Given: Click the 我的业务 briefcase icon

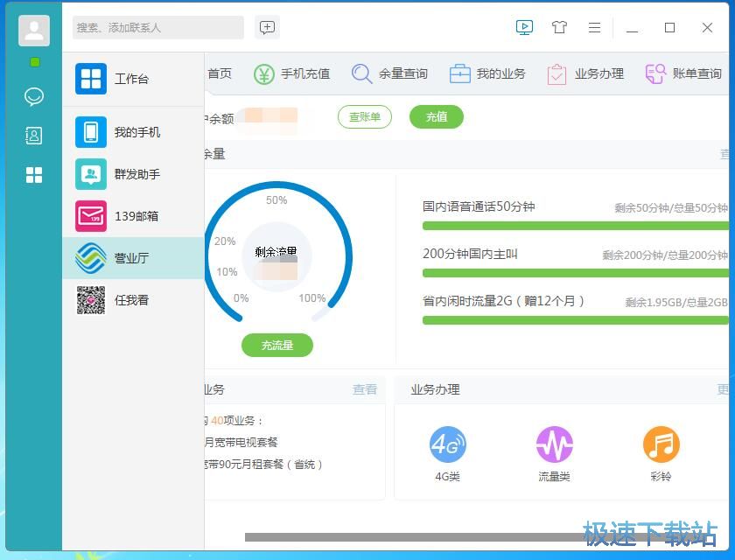Looking at the screenshot, I should tap(460, 74).
